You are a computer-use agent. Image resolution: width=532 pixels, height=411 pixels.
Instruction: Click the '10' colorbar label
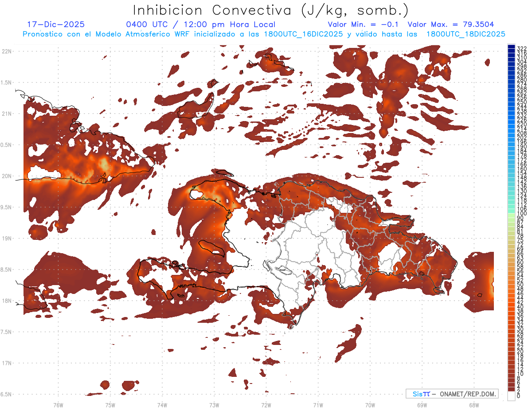click(x=520, y=374)
